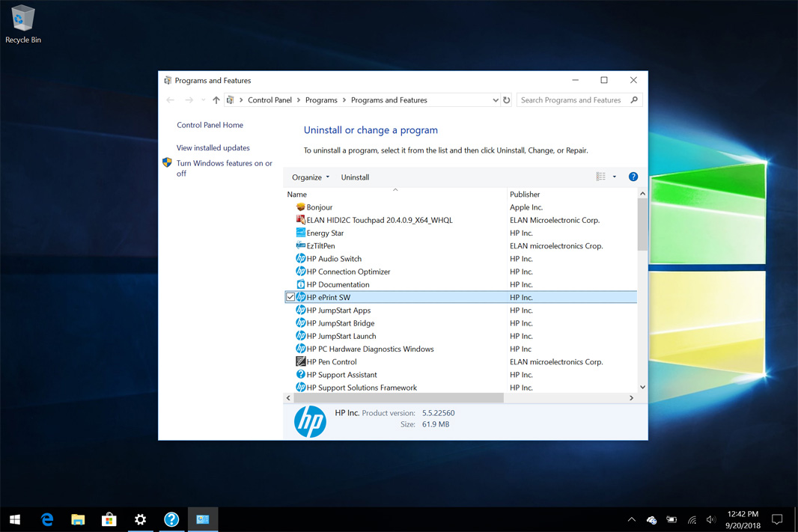The height and width of the screenshot is (532, 798).
Task: Open Microsoft Edge from the taskbar
Action: (x=47, y=519)
